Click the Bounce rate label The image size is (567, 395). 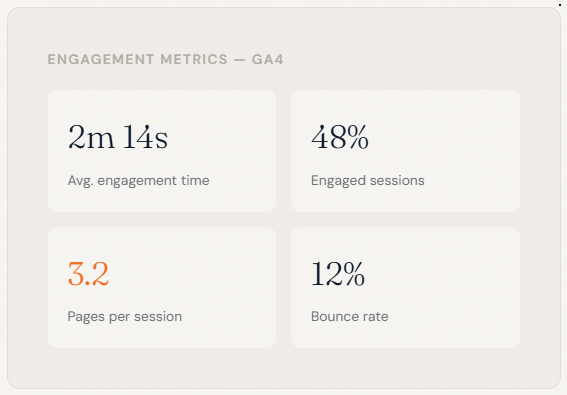[x=350, y=317]
